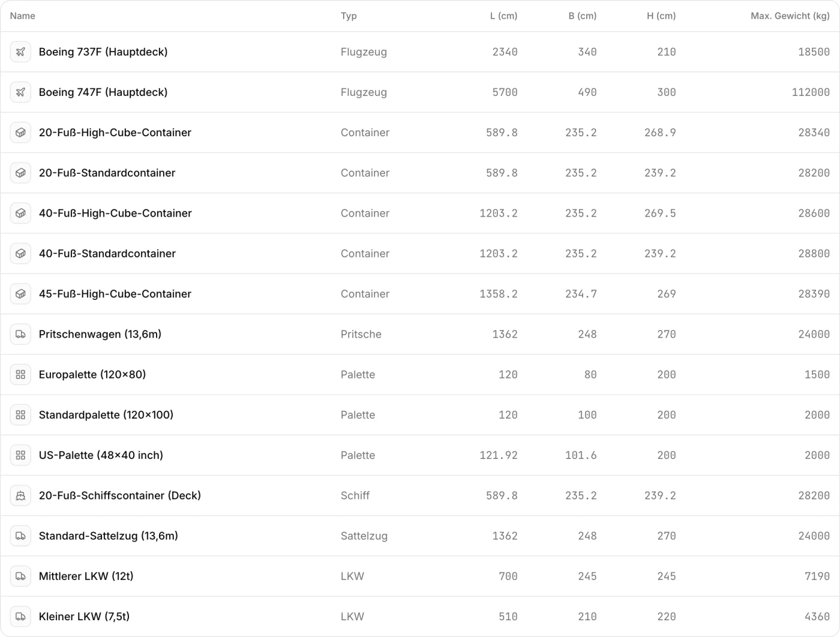Image resolution: width=840 pixels, height=637 pixels.
Task: Click the L (cm) column header
Action: click(503, 16)
